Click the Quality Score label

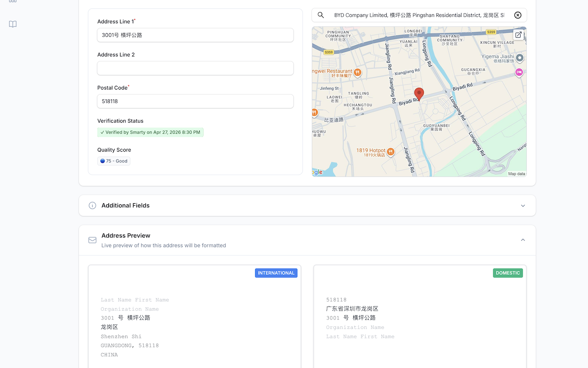pos(114,150)
